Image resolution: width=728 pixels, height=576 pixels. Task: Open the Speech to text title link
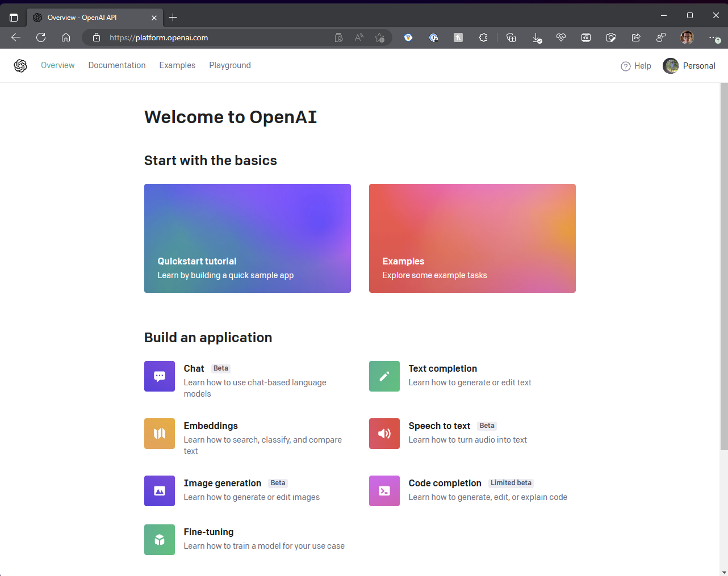pyautogui.click(x=440, y=426)
